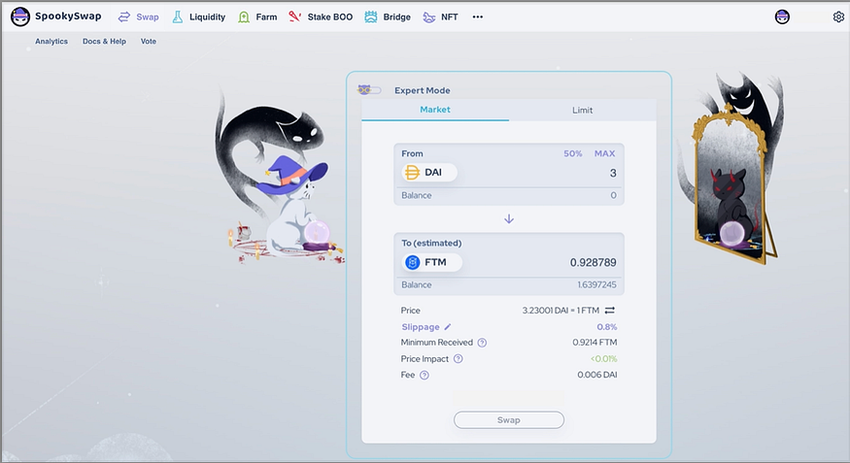
Task: Click the Stake BOO magic wand icon
Action: pos(294,17)
